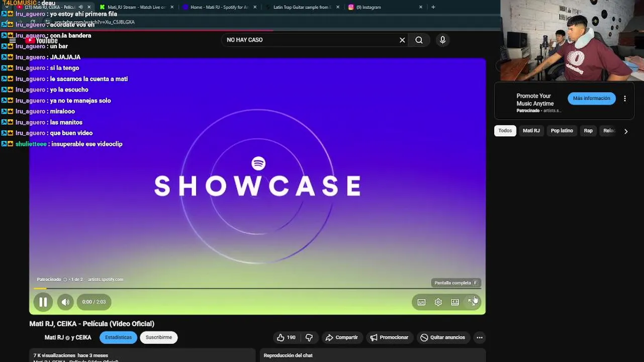This screenshot has width=644, height=362.
Task: Start voice search with the microphone
Action: [x=442, y=40]
